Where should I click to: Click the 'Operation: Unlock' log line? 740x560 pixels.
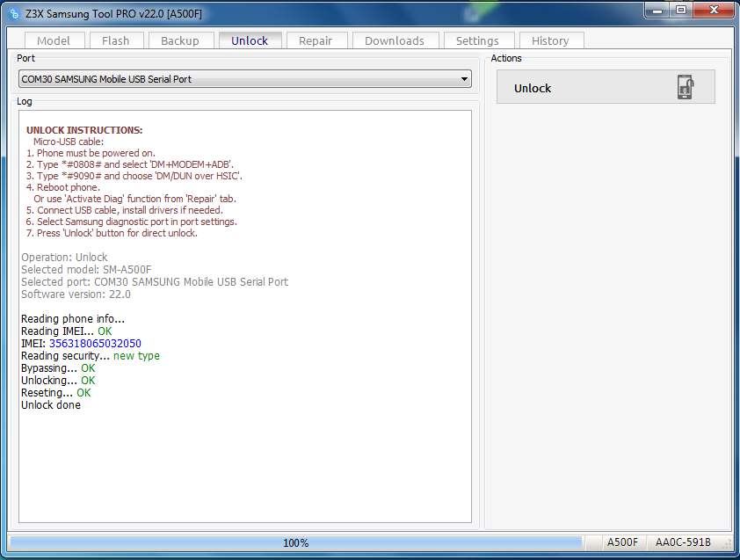pyautogui.click(x=64, y=258)
